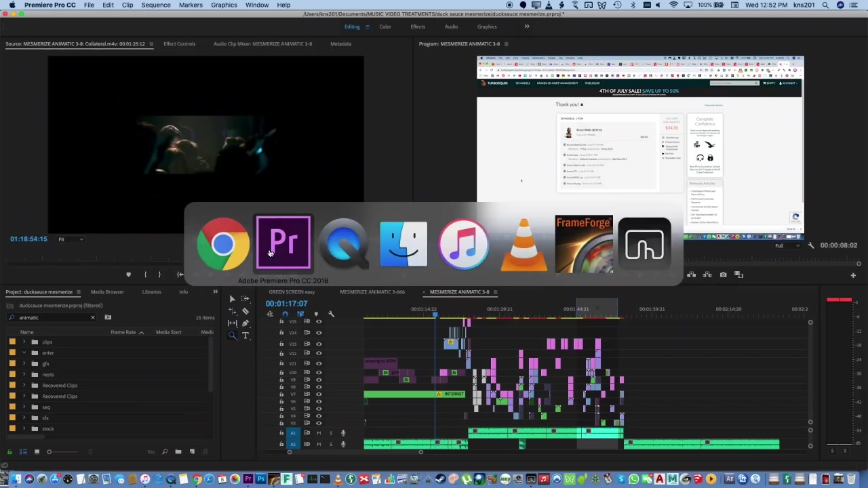
Task: Solo audio track A2
Action: (331, 445)
